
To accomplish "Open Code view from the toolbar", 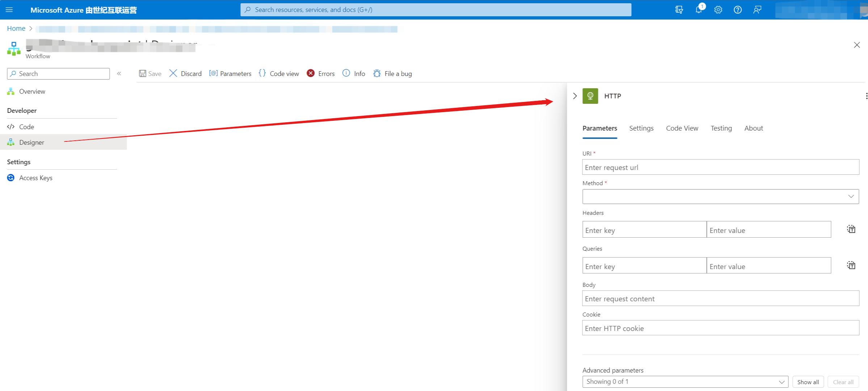I will (x=279, y=73).
